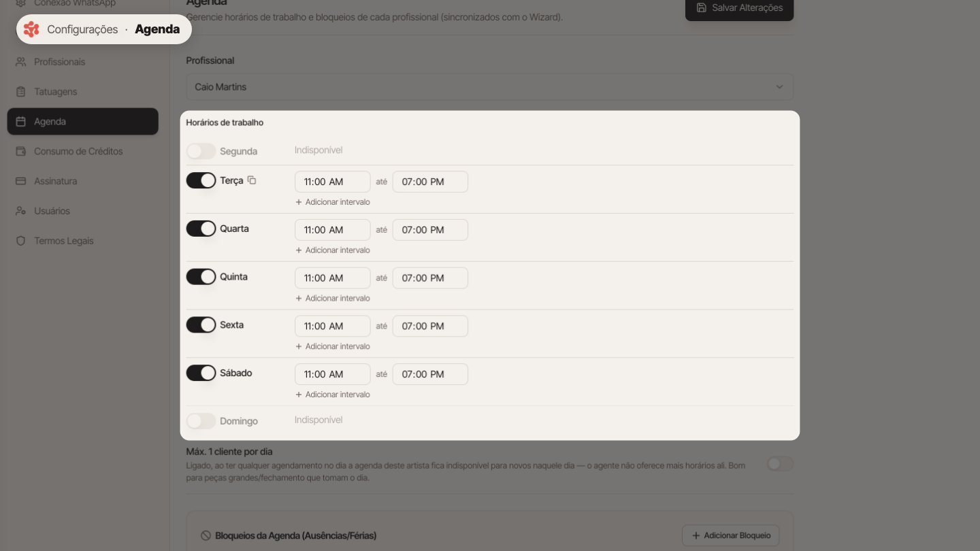980x551 pixels.
Task: Open the Assinatura menu item
Action: pos(82,181)
